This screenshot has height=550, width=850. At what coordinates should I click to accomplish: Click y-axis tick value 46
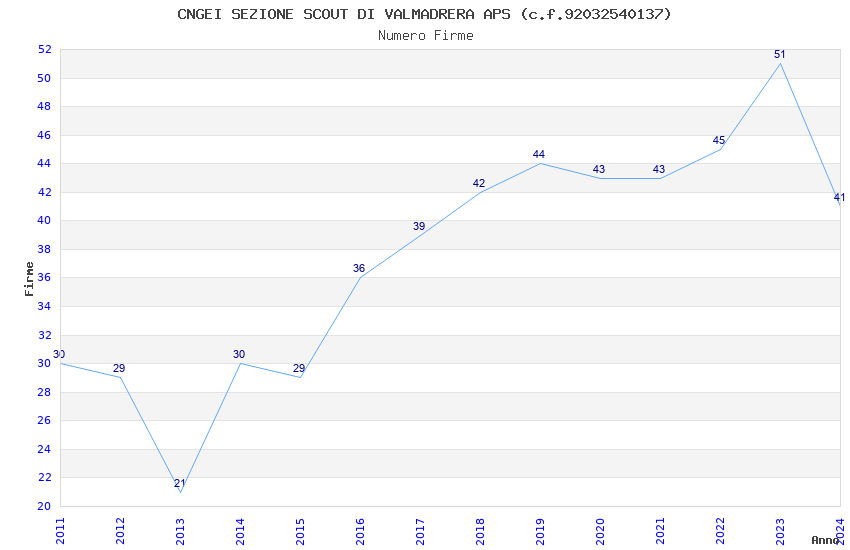pyautogui.click(x=44, y=135)
